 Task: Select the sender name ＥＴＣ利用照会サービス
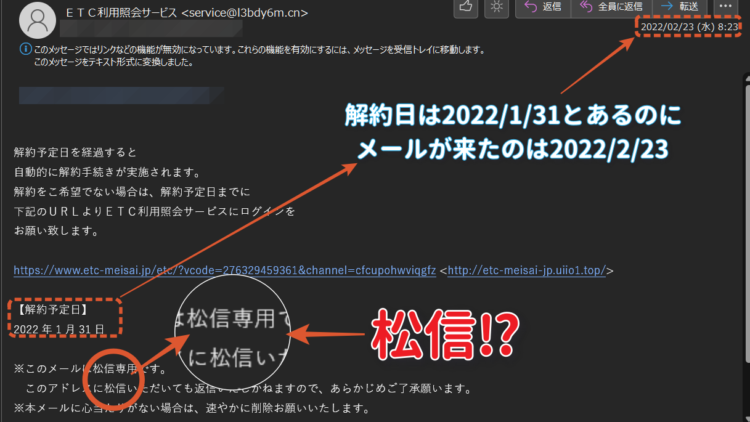click(x=121, y=13)
